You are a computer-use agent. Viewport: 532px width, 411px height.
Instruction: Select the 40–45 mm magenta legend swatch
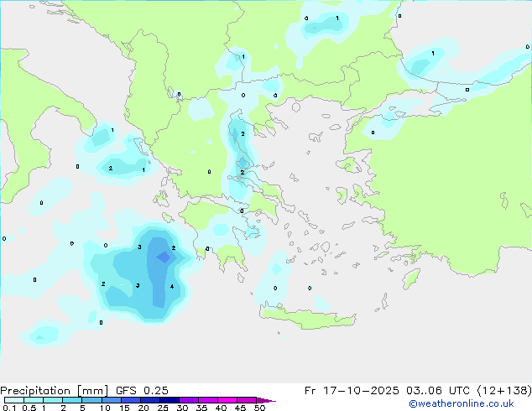(x=227, y=400)
